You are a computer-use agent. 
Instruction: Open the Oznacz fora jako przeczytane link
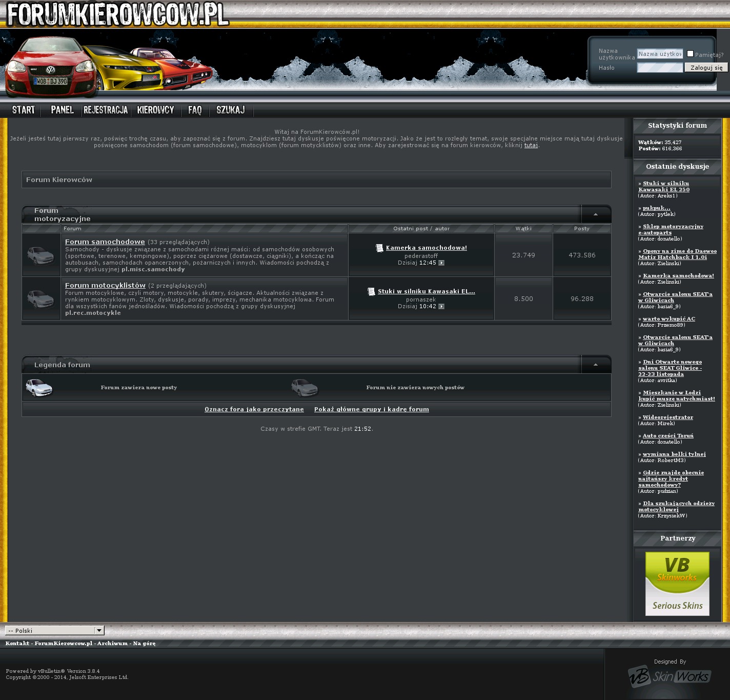click(x=254, y=409)
